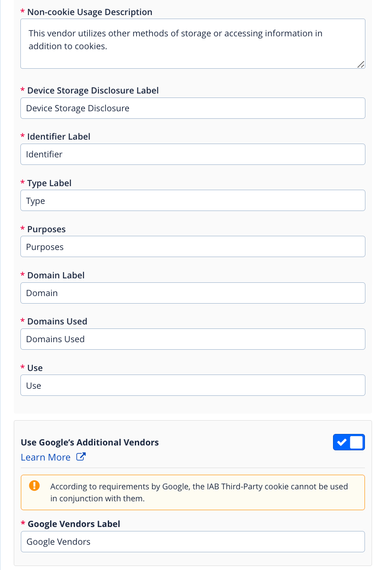Click the 'Use Google's Additional Vendors' heading
Screen dimensions: 392x570
90,442
